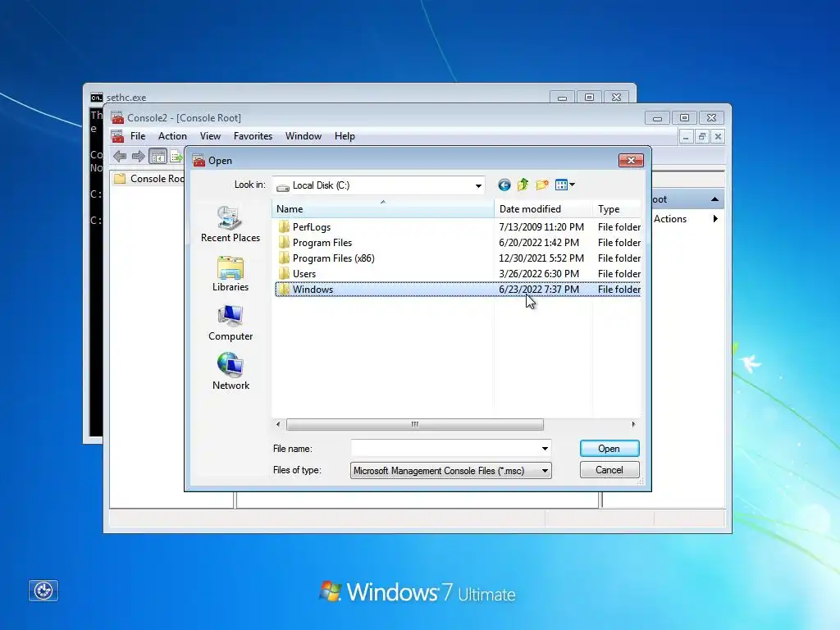Sort by the Name column header
840x630 pixels.
tap(383, 209)
